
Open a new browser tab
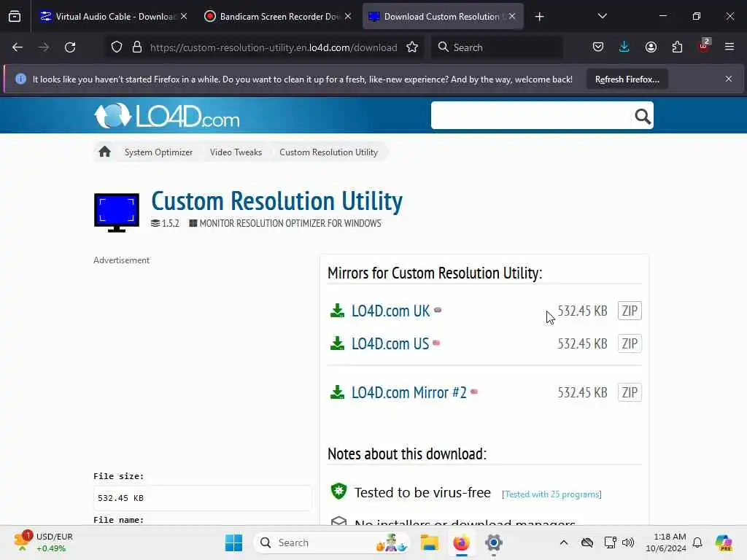tap(539, 17)
